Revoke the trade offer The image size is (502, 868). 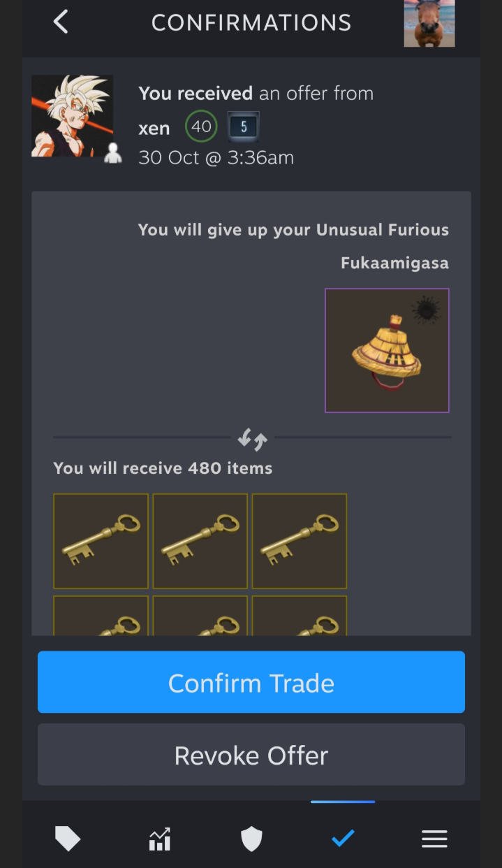251,755
